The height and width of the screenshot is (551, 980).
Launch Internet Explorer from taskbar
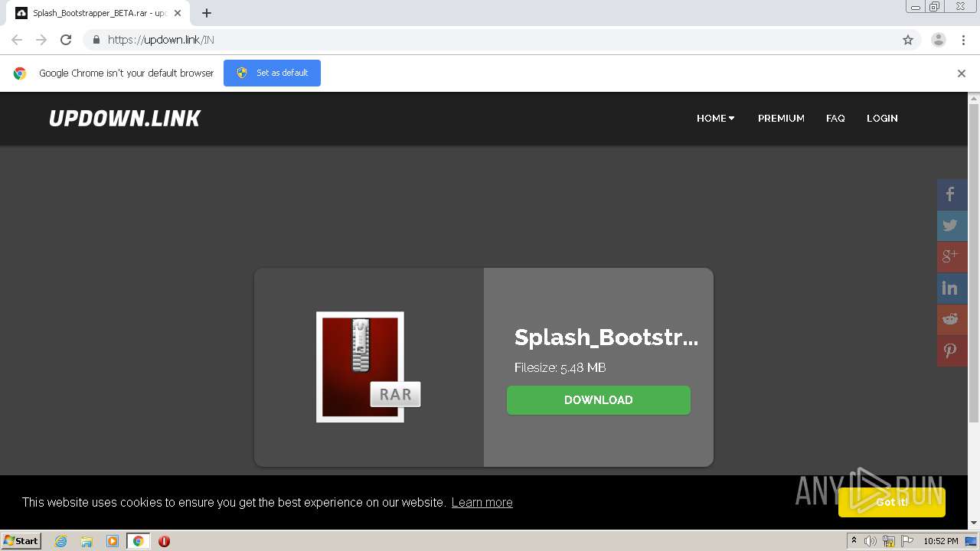pos(61,541)
